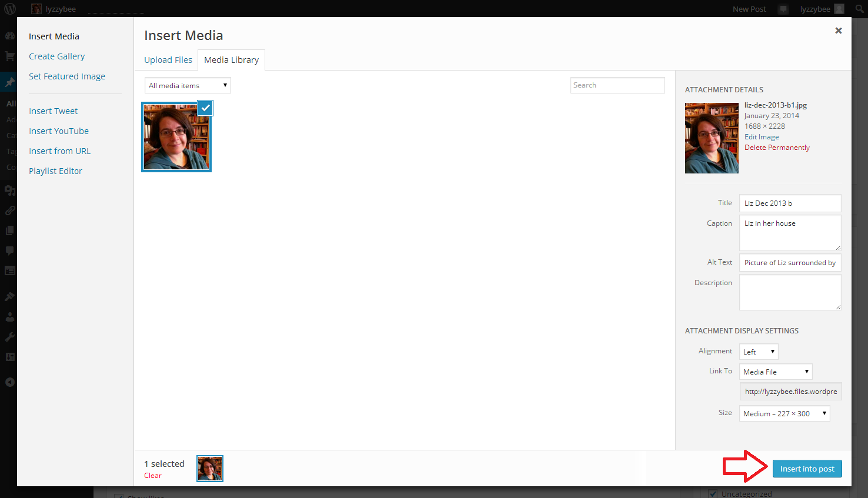The image size is (868, 498).
Task: Click the Delete Permanently link
Action: click(x=777, y=148)
